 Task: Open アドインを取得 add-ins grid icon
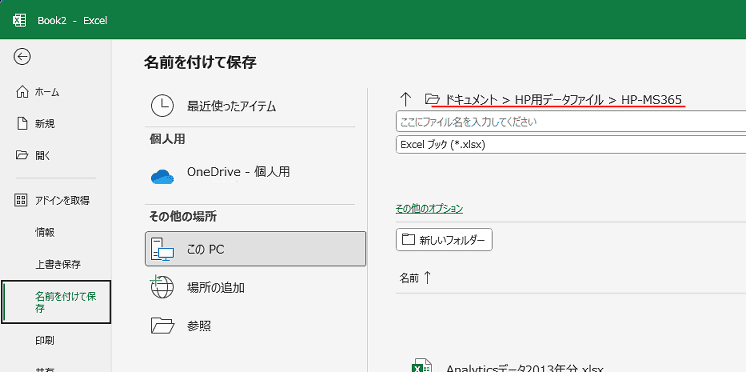point(22,200)
